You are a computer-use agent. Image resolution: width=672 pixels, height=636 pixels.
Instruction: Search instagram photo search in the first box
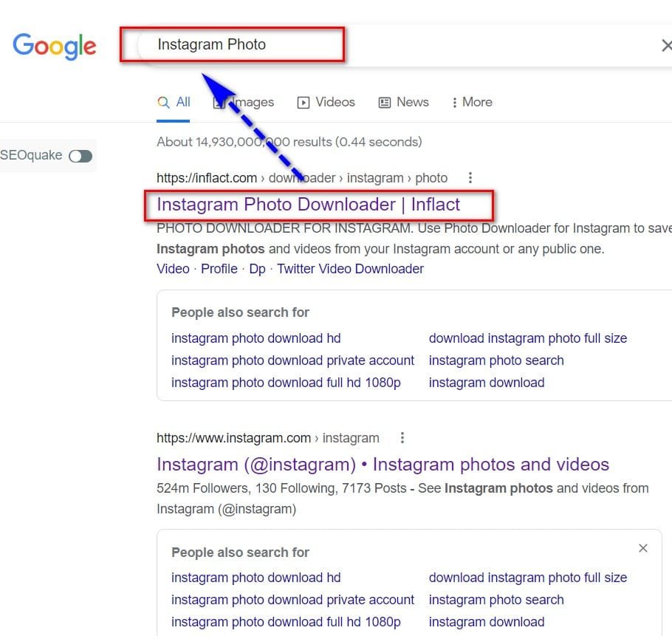(x=496, y=361)
